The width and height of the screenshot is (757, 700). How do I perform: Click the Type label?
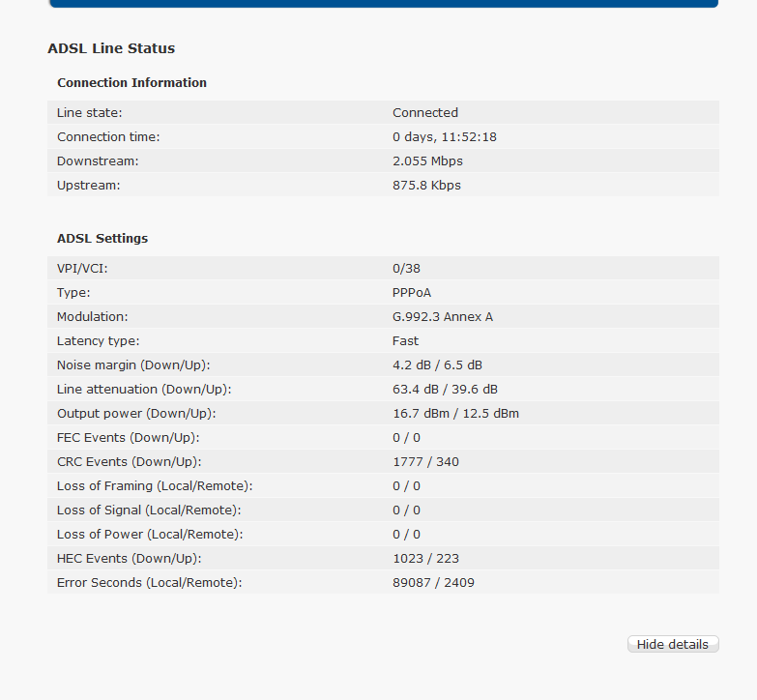pos(73,292)
